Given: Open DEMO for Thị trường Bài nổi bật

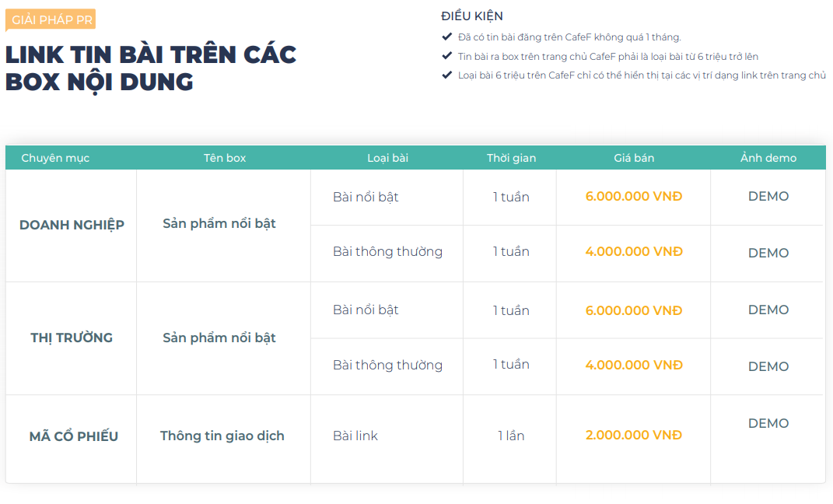Looking at the screenshot, I should (768, 310).
